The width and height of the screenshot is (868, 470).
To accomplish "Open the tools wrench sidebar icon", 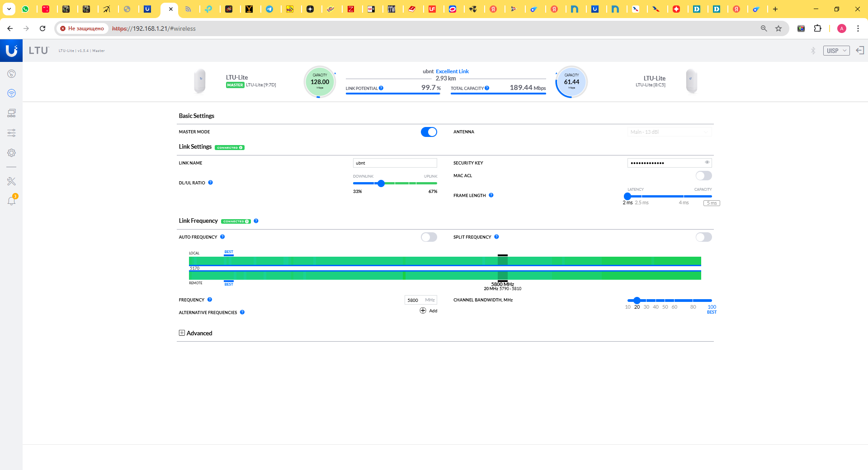I will (x=11, y=181).
